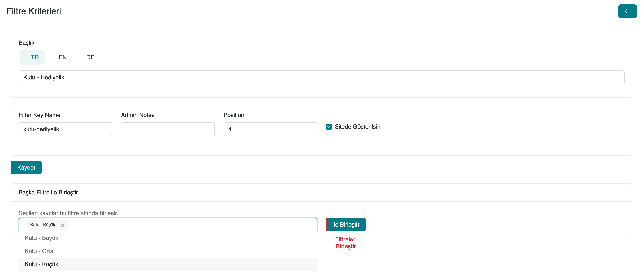644x280 pixels.
Task: Pick Kutu - Küçük in the list
Action: pyautogui.click(x=41, y=264)
